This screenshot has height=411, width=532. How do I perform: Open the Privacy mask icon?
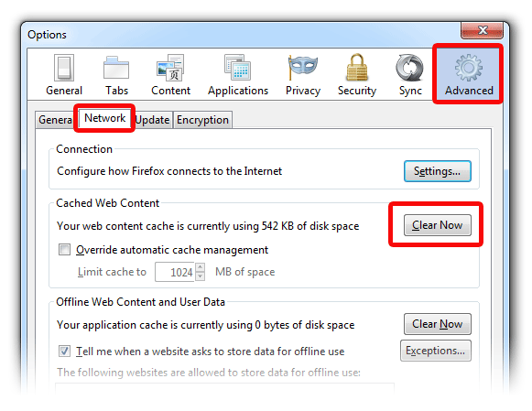coord(303,67)
